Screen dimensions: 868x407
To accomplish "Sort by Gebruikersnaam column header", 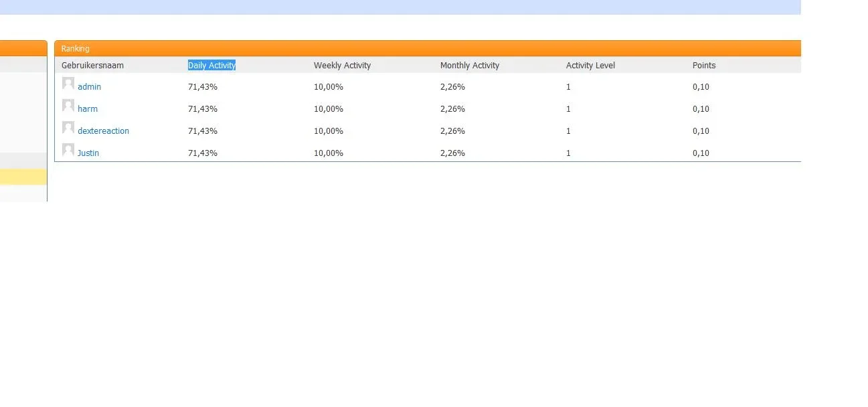I will (x=92, y=66).
